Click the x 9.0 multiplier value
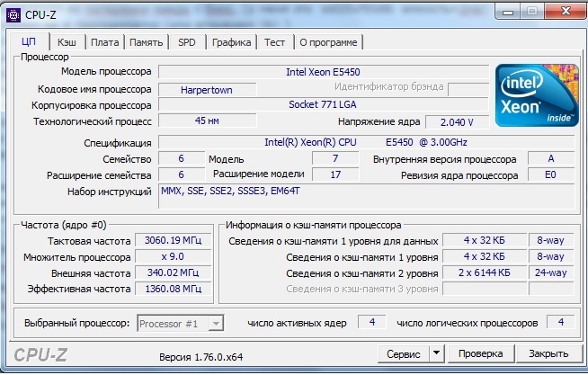 point(174,257)
